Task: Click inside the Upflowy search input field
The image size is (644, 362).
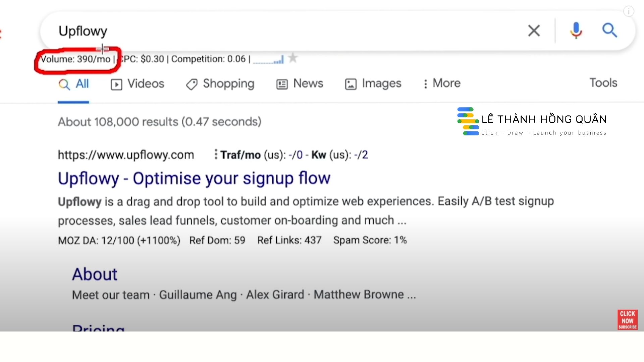Action: coord(268,31)
